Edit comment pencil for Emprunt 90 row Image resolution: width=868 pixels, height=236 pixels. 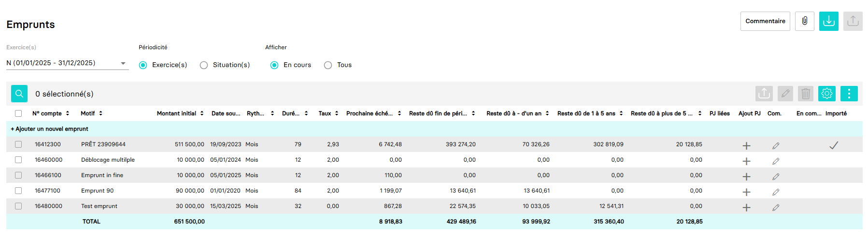point(776,192)
